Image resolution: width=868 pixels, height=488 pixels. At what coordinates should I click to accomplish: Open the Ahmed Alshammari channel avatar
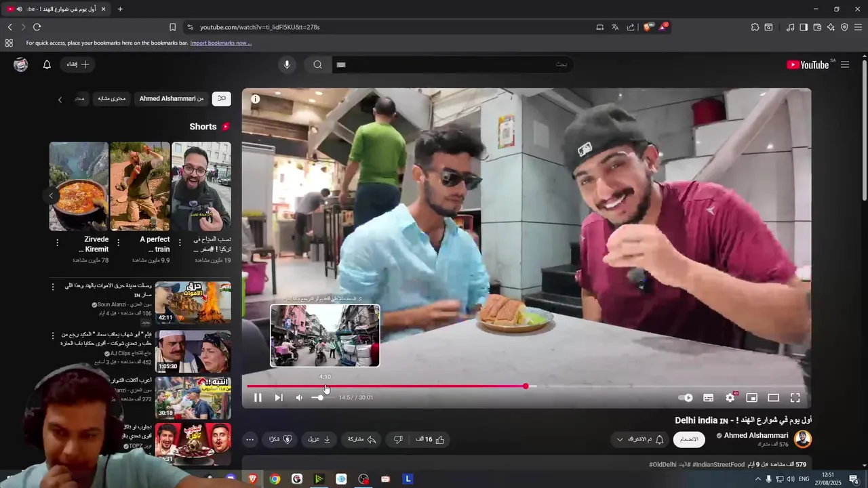tap(803, 439)
